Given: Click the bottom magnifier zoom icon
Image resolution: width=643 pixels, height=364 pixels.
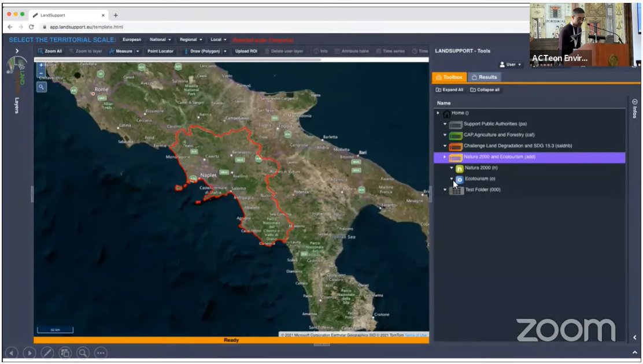Looking at the screenshot, I should click(x=83, y=352).
